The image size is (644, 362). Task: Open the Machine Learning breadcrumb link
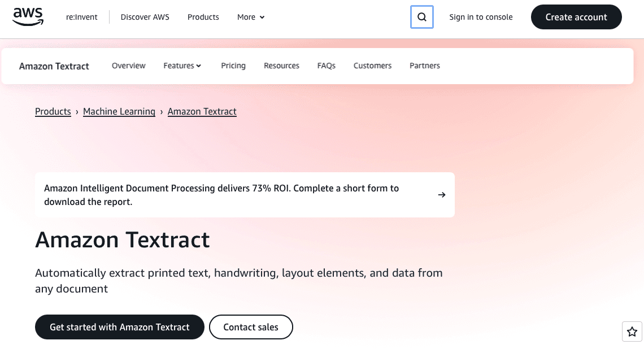[x=119, y=112]
